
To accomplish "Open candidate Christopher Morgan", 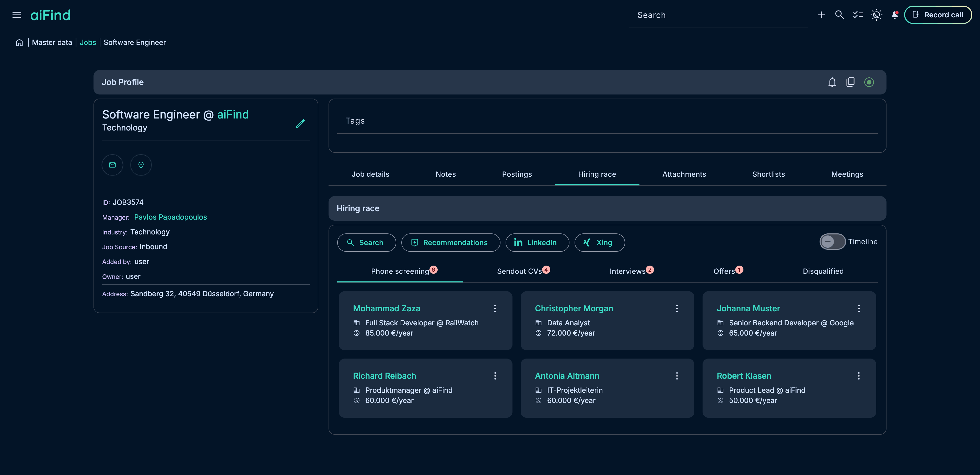I will (x=574, y=308).
